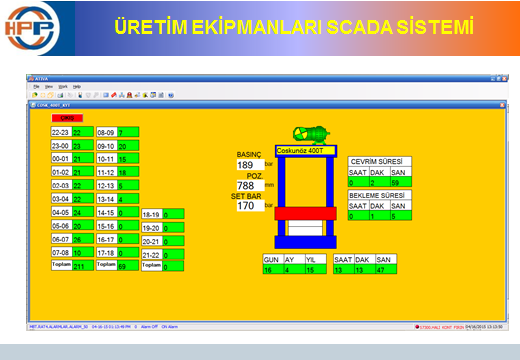Click the first green-yellow toolbar icon
The image size is (520, 360).
[x=35, y=95]
